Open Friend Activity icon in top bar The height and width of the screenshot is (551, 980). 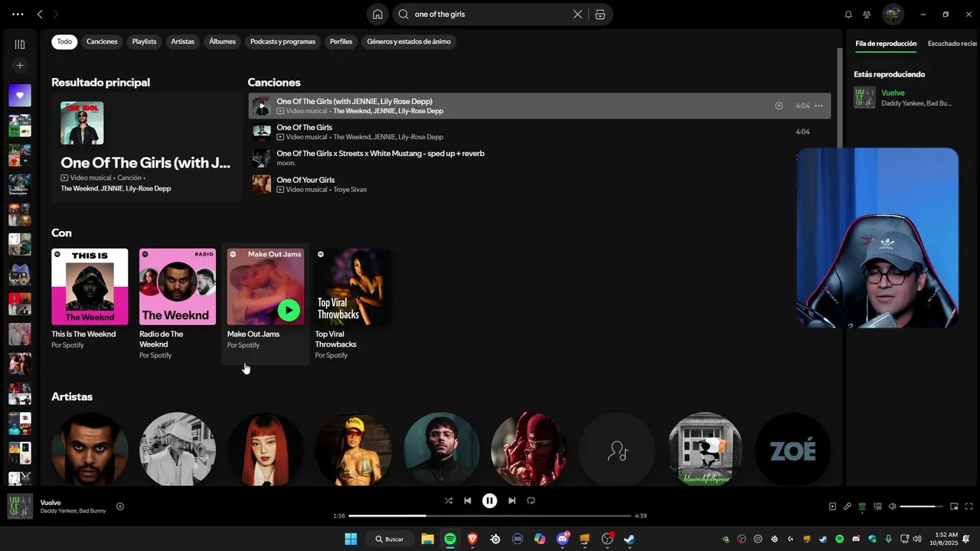pos(867,15)
